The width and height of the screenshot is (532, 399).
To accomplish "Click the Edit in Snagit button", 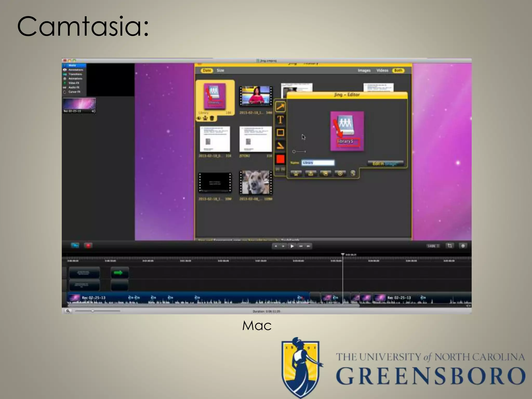I will (385, 163).
